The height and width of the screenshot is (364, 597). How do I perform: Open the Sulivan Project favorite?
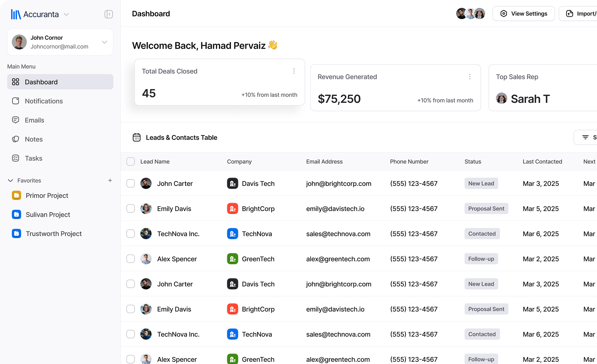[48, 215]
